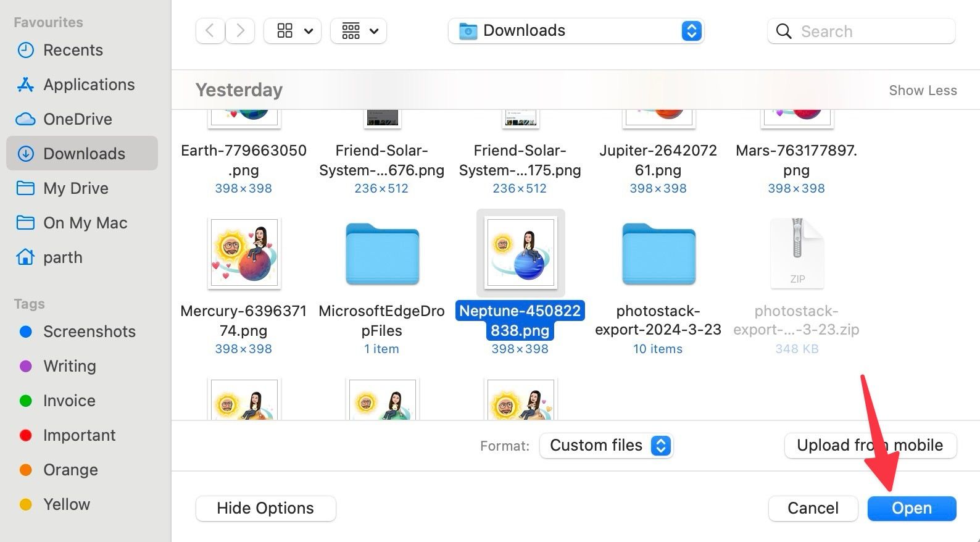Click the photostack-export zip file icon
The width and height of the screenshot is (980, 542).
(797, 253)
